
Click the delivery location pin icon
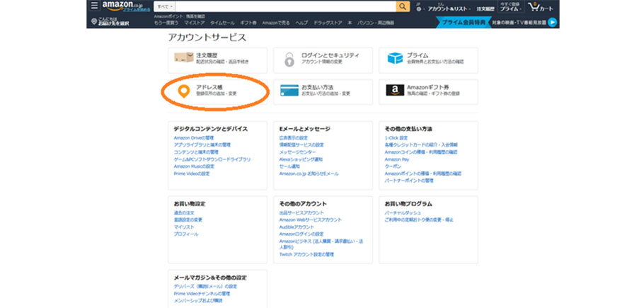pos(94,22)
